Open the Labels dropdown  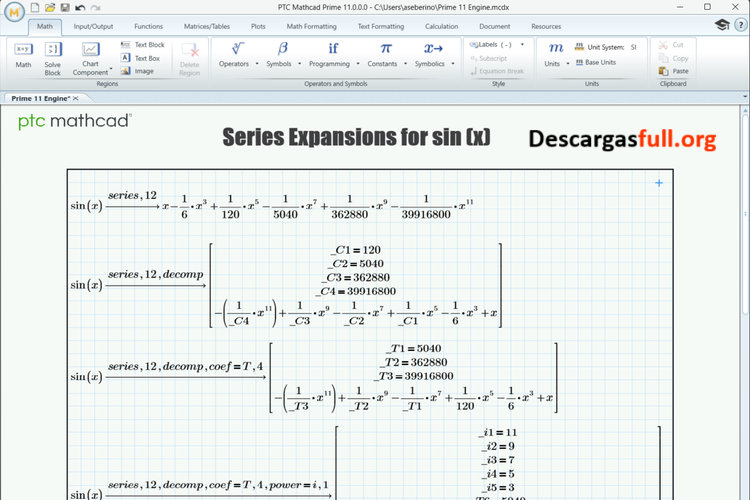pos(522,44)
